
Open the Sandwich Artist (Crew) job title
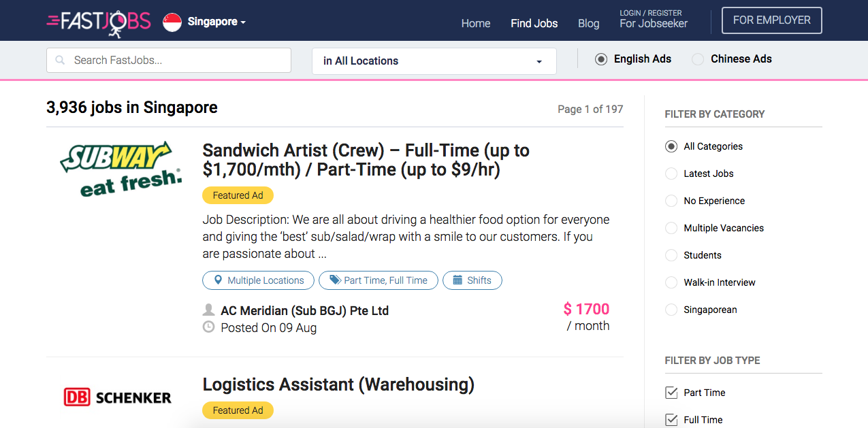click(x=366, y=160)
